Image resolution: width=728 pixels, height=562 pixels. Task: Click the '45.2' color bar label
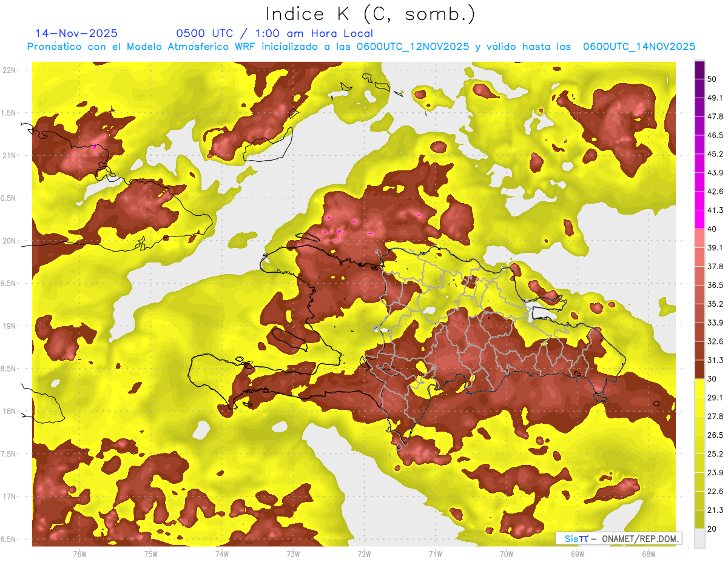[x=715, y=154]
